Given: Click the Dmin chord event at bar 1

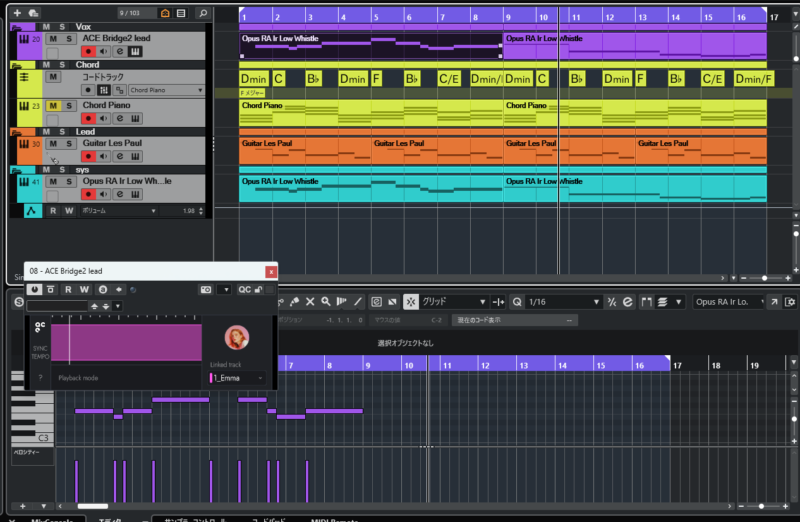Looking at the screenshot, I should (x=253, y=78).
